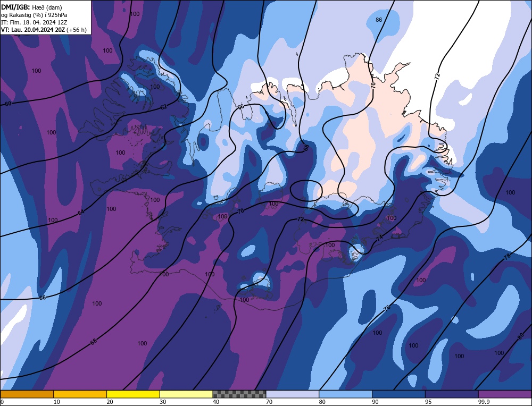Select the forecast offset '(+56 h)'
The image size is (532, 406).
(77, 30)
